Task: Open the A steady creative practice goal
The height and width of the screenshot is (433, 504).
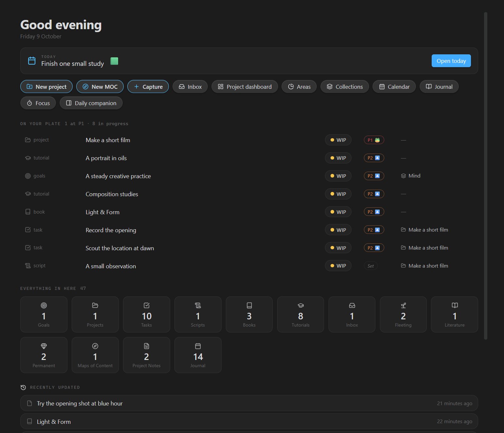Action: pyautogui.click(x=118, y=176)
